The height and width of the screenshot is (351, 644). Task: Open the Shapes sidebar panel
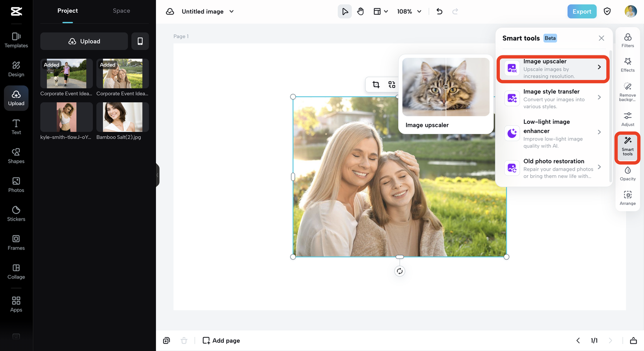pyautogui.click(x=16, y=156)
